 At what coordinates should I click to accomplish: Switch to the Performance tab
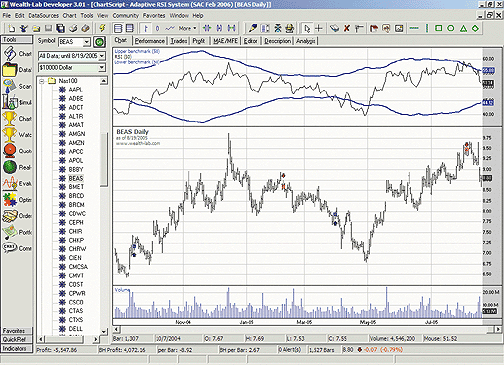(149, 41)
